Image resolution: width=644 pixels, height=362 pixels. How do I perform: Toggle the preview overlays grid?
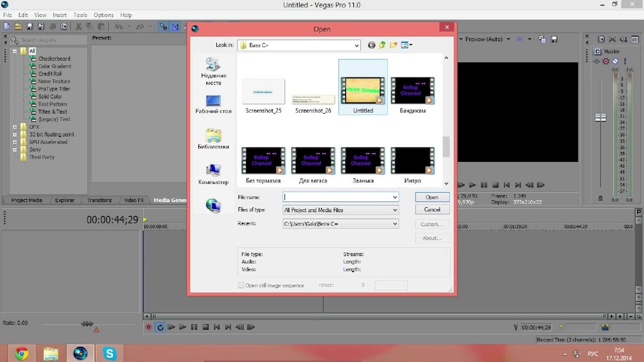tap(520, 39)
